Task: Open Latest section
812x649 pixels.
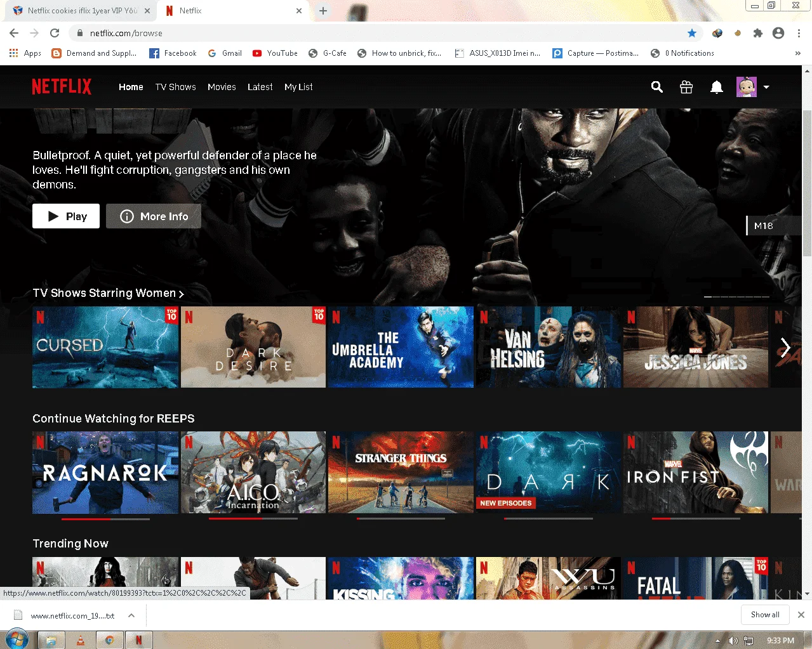Action: point(260,87)
